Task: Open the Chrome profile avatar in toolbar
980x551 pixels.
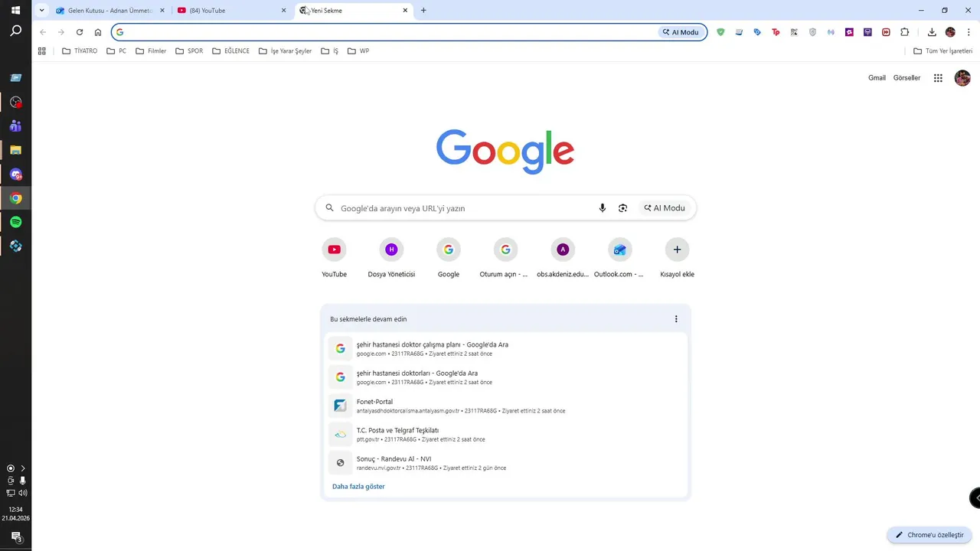Action: (x=950, y=32)
